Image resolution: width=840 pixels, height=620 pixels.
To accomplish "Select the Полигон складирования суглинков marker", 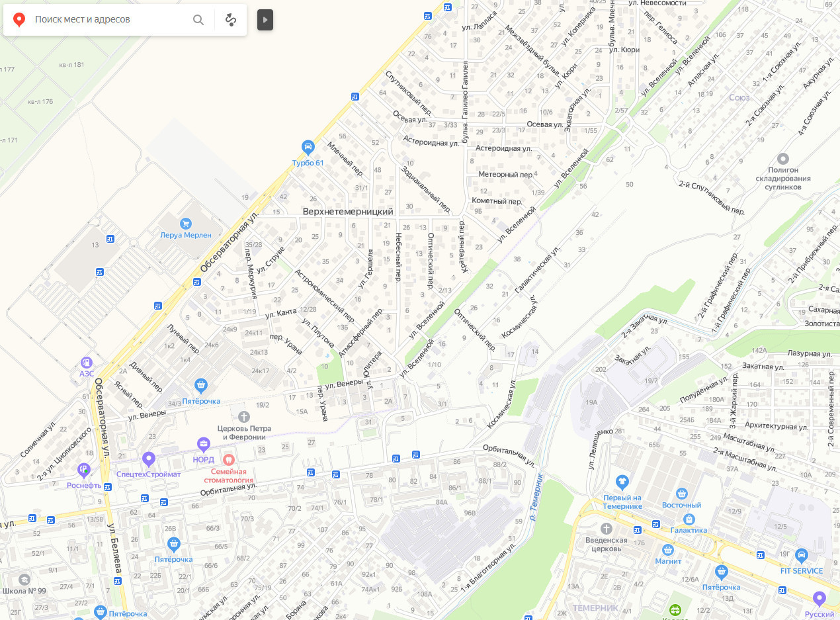I will click(784, 159).
